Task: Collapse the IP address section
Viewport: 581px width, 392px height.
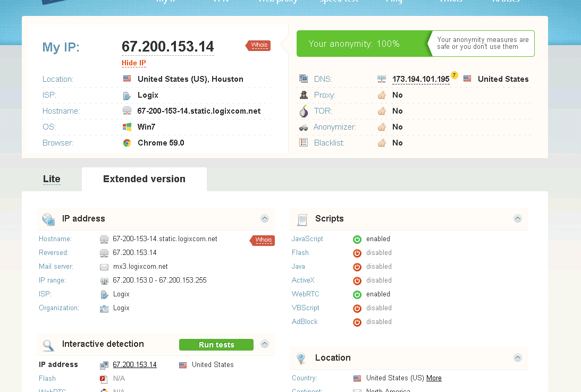Action: [x=265, y=218]
